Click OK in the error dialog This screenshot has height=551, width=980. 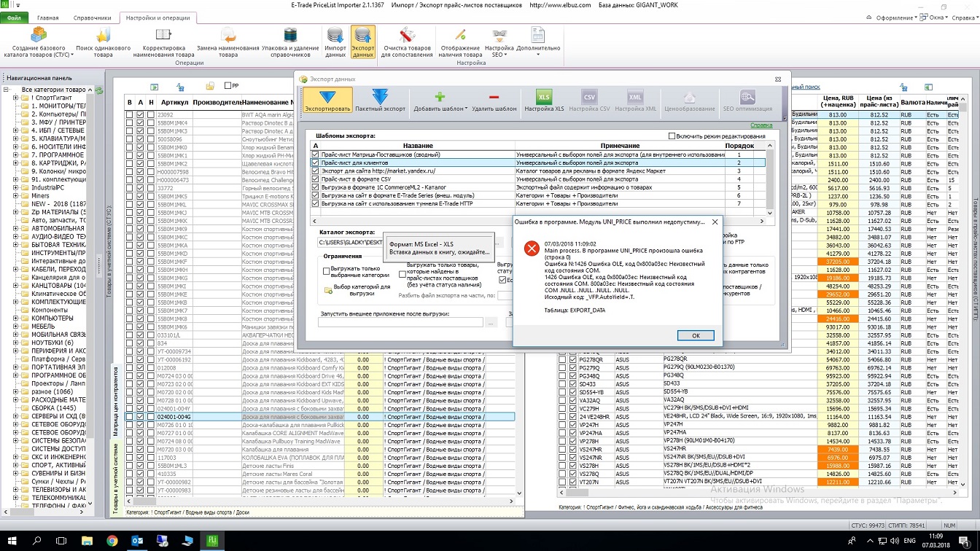[695, 335]
